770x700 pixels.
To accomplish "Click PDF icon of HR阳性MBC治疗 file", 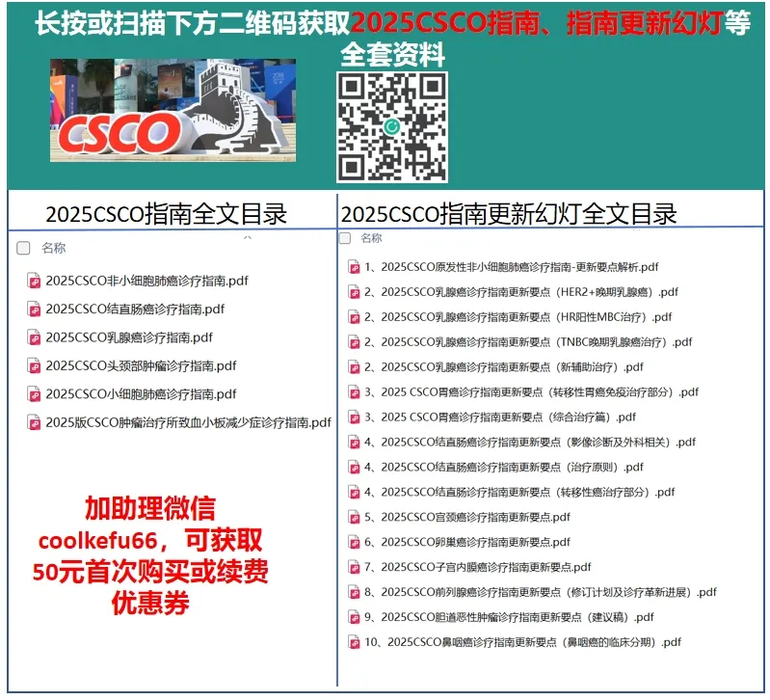I will [354, 317].
